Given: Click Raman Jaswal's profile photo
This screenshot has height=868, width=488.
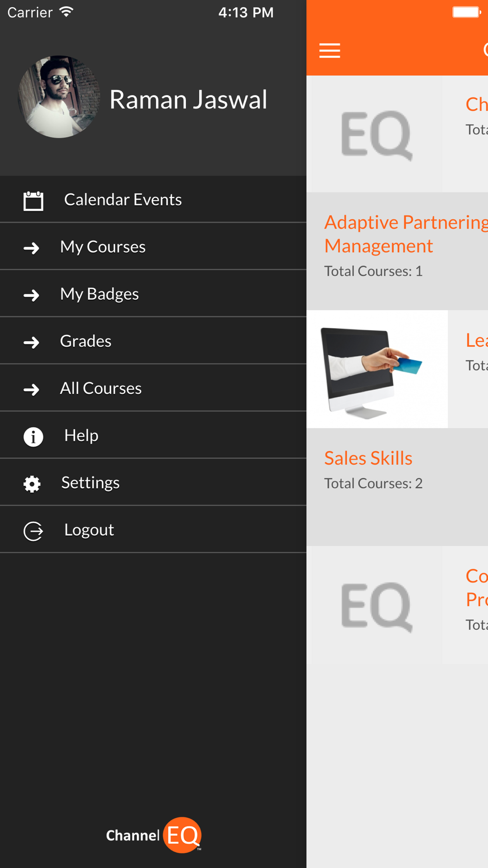Looking at the screenshot, I should [x=59, y=97].
